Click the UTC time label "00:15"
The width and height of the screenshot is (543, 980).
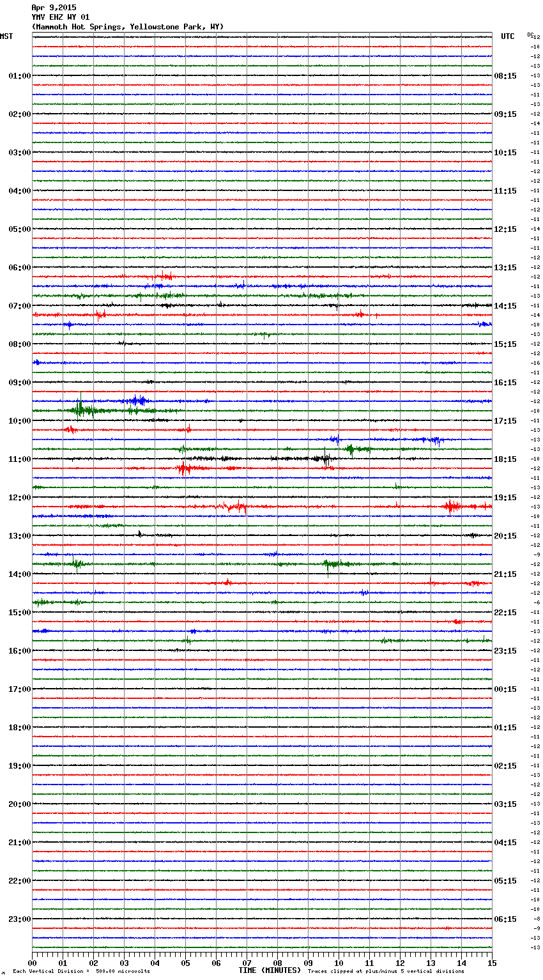pos(505,689)
